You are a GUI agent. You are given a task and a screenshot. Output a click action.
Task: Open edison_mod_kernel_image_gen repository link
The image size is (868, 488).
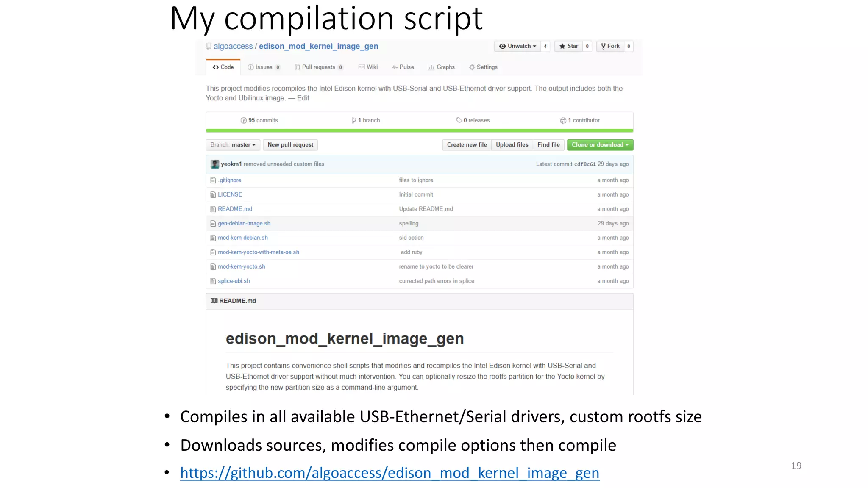(319, 46)
